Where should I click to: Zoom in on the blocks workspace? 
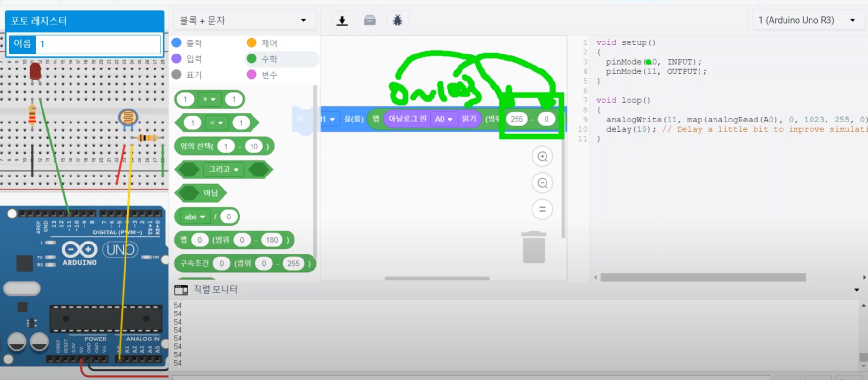(543, 157)
